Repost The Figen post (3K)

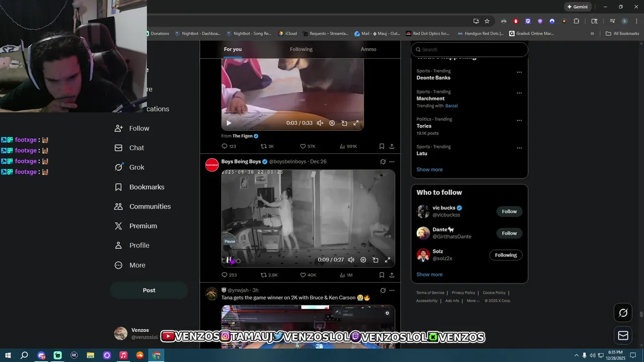[x=267, y=146]
